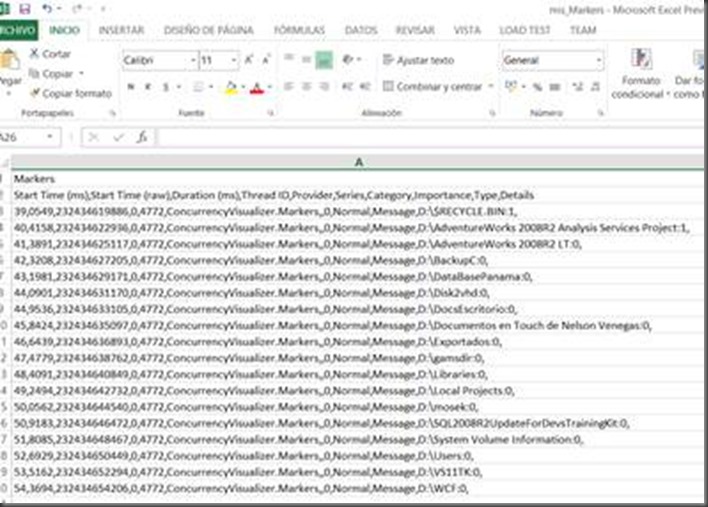Switch to the REVISAR tab

click(x=415, y=30)
